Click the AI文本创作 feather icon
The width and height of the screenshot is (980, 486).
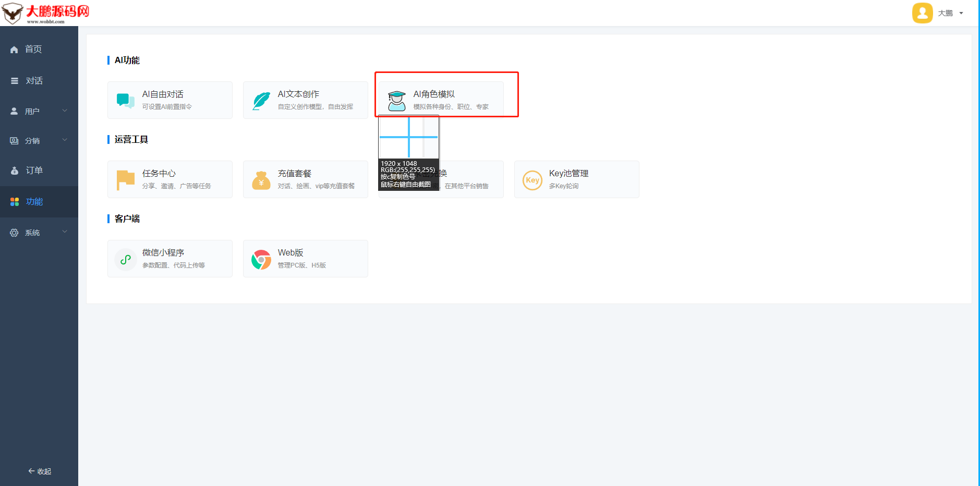pos(261,100)
